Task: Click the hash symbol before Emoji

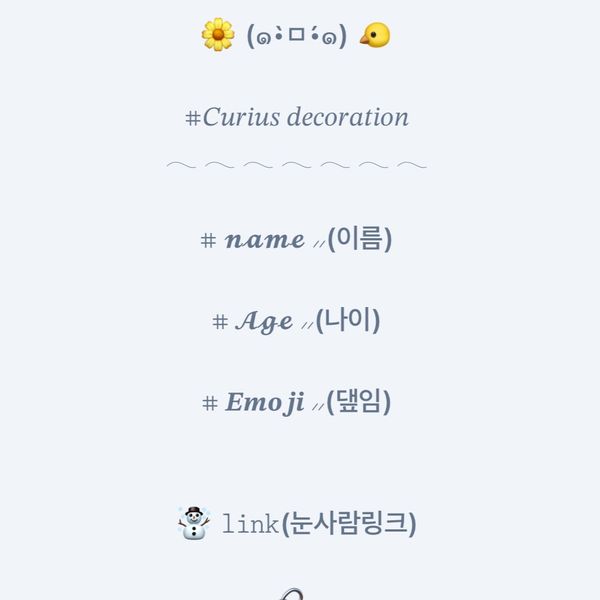Action: click(210, 403)
